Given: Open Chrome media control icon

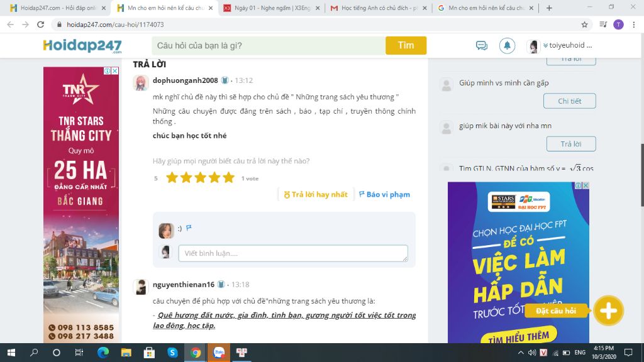Looking at the screenshot, I should (x=603, y=25).
